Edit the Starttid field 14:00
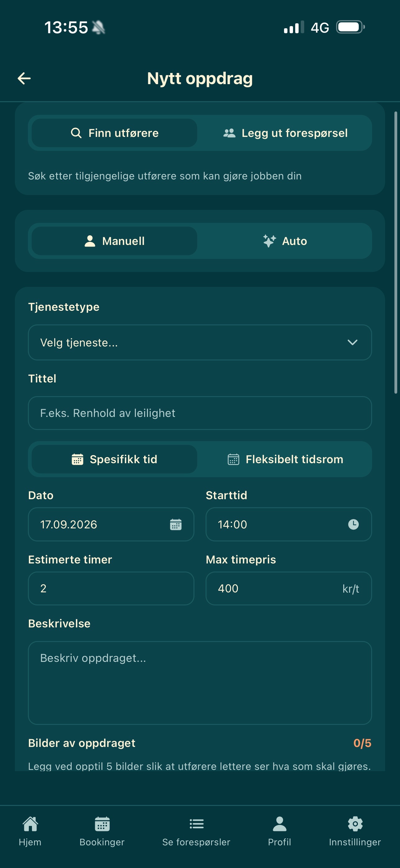 pyautogui.click(x=289, y=524)
